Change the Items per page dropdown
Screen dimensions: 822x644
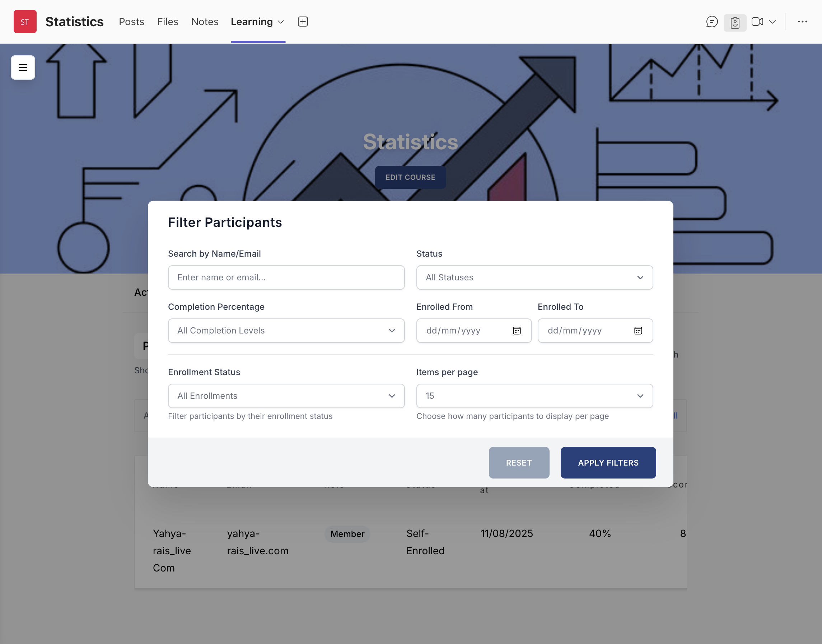(x=534, y=396)
